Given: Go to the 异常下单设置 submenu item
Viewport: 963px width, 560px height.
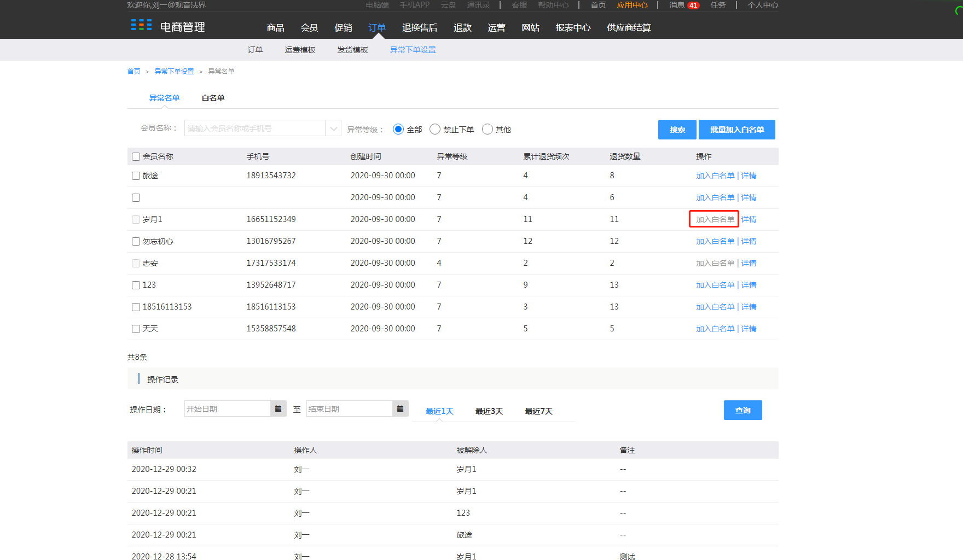Looking at the screenshot, I should [x=413, y=50].
